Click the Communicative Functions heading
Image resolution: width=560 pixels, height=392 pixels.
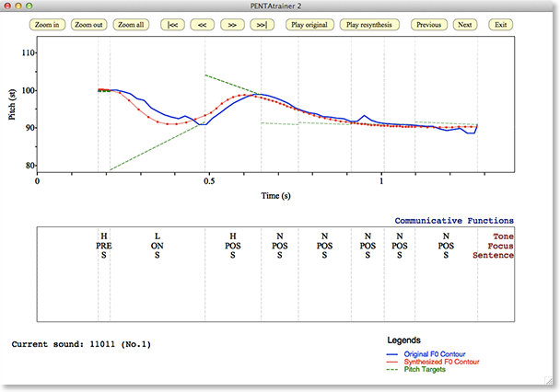[454, 221]
